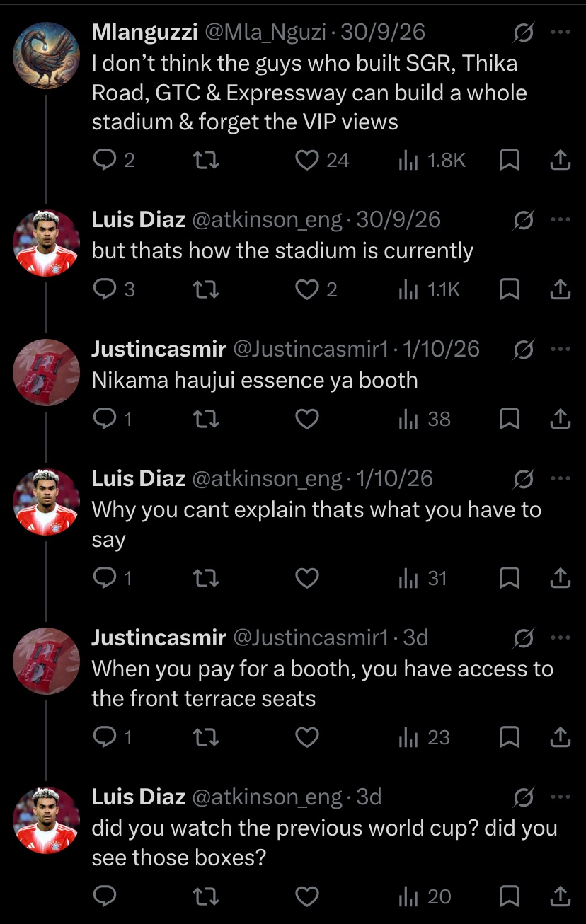Like Justincasmir's tweet about front terrace seats
586x924 pixels.
(x=306, y=737)
